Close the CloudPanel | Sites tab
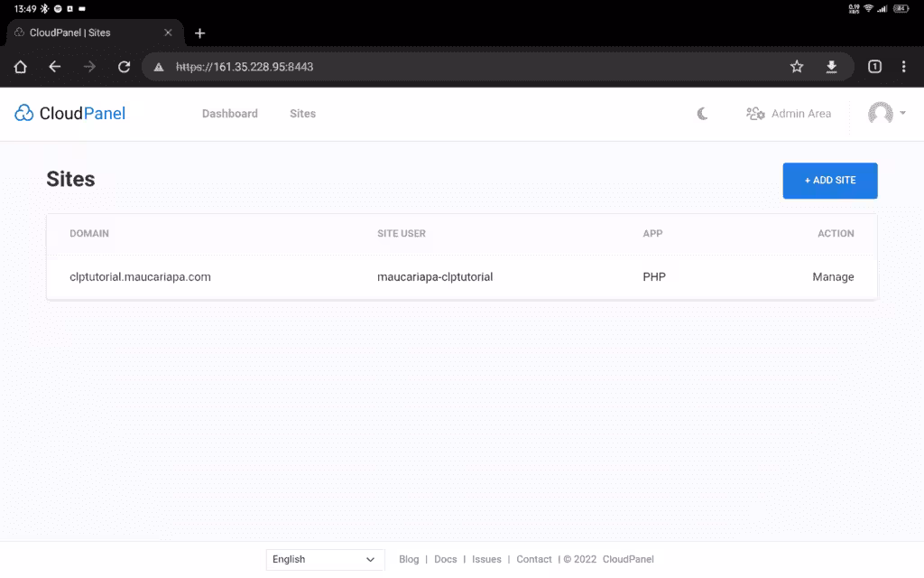Screen dimensions: 924x578 pyautogui.click(x=168, y=33)
